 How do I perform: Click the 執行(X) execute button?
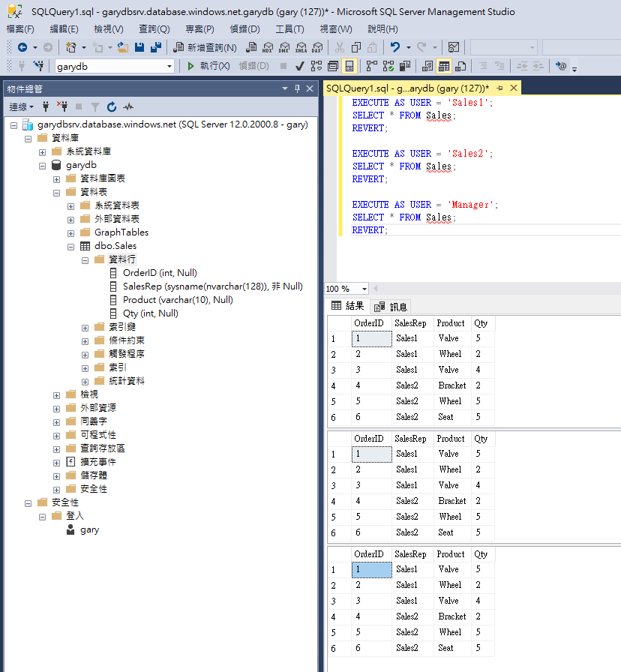pyautogui.click(x=208, y=66)
